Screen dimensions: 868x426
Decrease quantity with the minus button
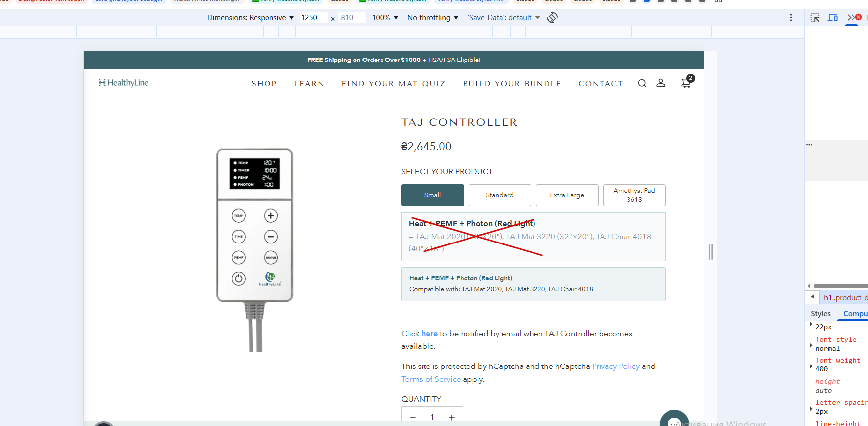pyautogui.click(x=413, y=417)
